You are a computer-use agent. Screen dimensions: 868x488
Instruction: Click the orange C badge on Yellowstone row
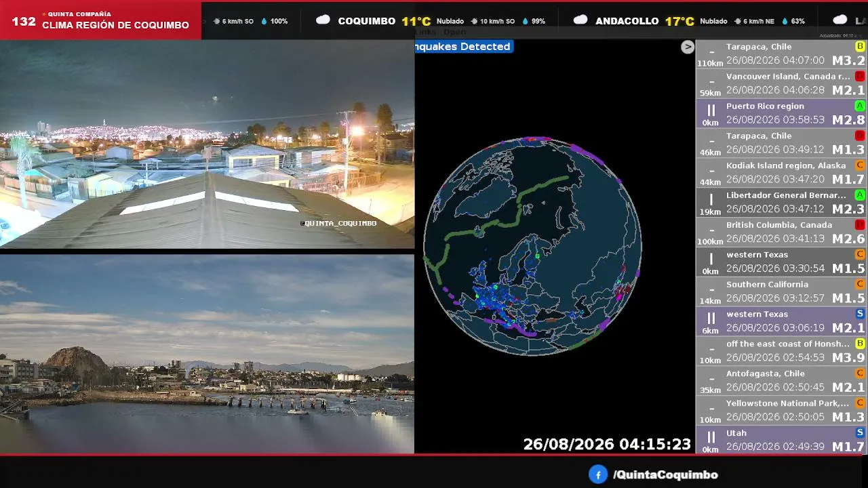coord(860,403)
